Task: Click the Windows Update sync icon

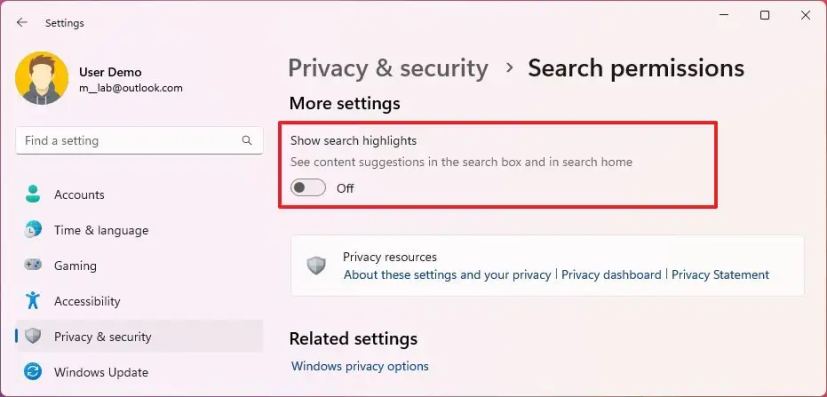Action: click(x=33, y=372)
